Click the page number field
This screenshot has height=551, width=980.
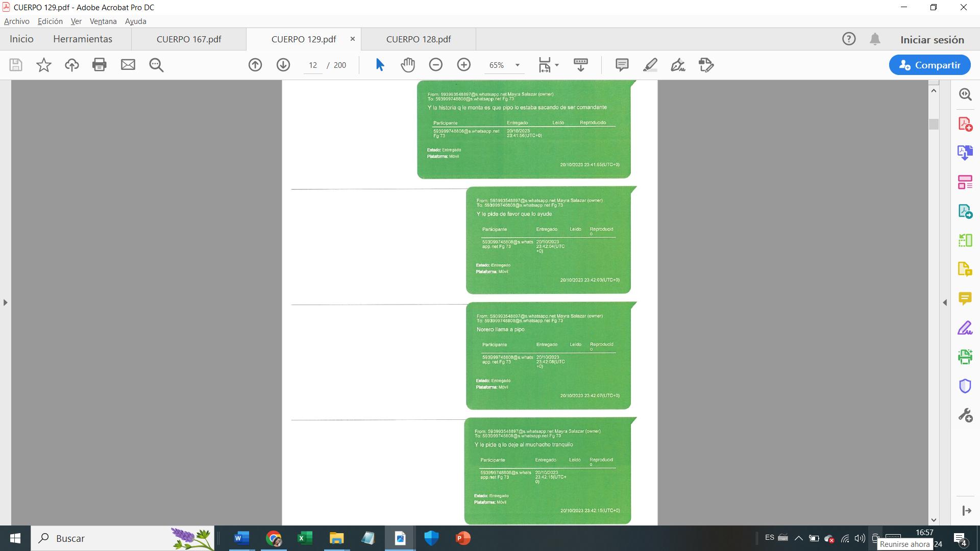click(x=313, y=65)
